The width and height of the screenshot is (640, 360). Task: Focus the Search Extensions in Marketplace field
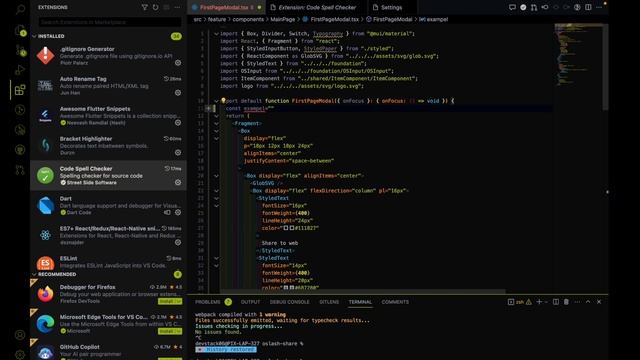point(110,22)
